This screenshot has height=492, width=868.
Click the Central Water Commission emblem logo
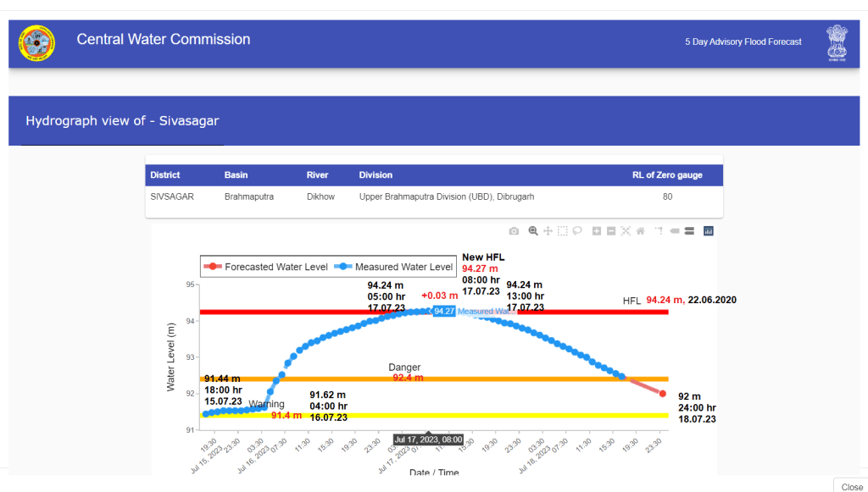pos(36,43)
